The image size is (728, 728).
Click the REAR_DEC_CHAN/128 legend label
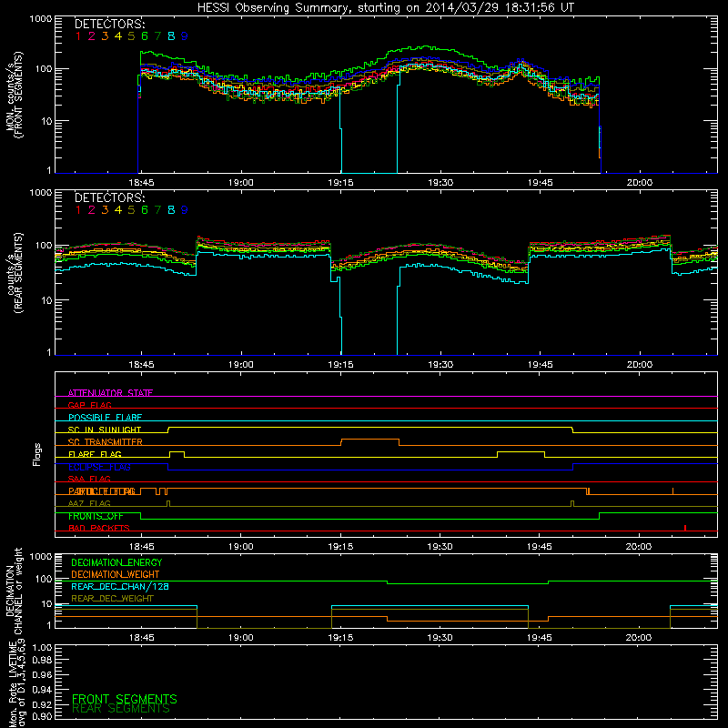[120, 586]
